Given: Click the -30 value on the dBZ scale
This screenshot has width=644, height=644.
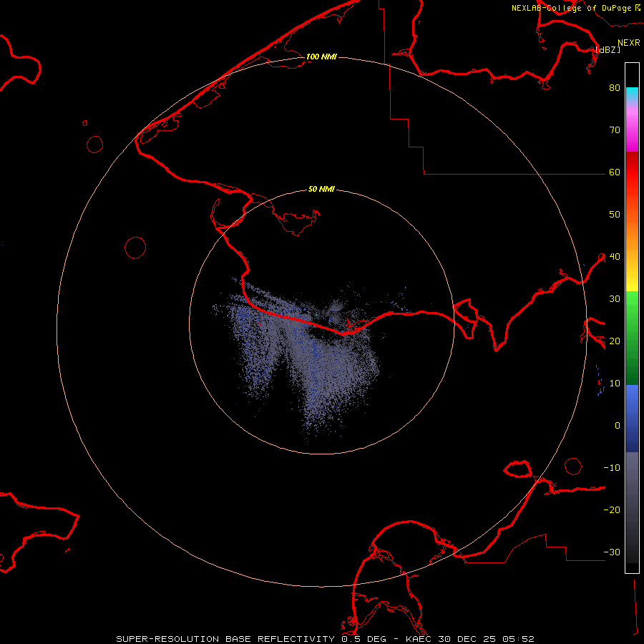Looking at the screenshot, I should coord(612,552).
